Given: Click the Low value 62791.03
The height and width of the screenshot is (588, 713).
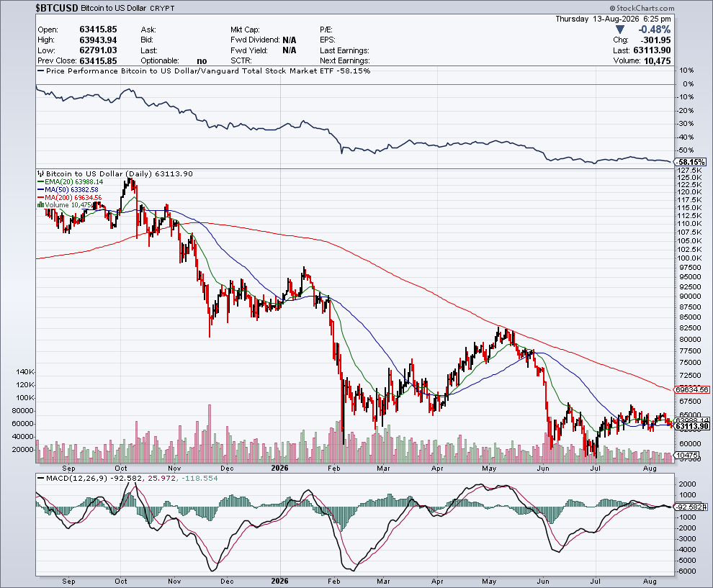Looking at the screenshot, I should tap(98, 50).
